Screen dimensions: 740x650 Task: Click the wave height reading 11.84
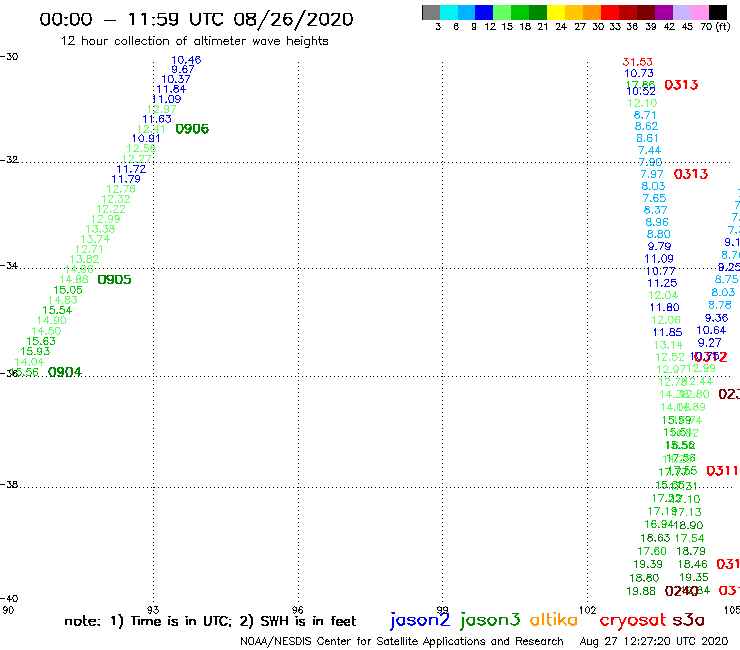171,89
